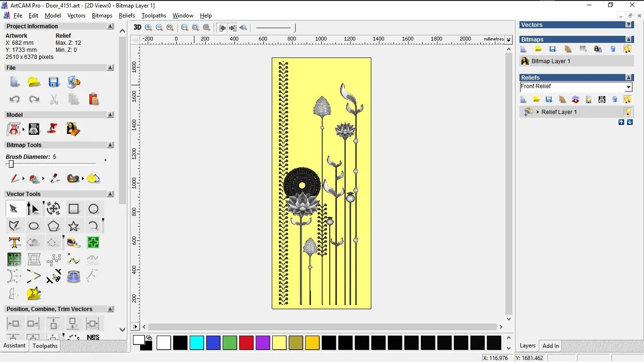Toggle all relief layers visibility bulbs
644x362 pixels.
point(627,99)
